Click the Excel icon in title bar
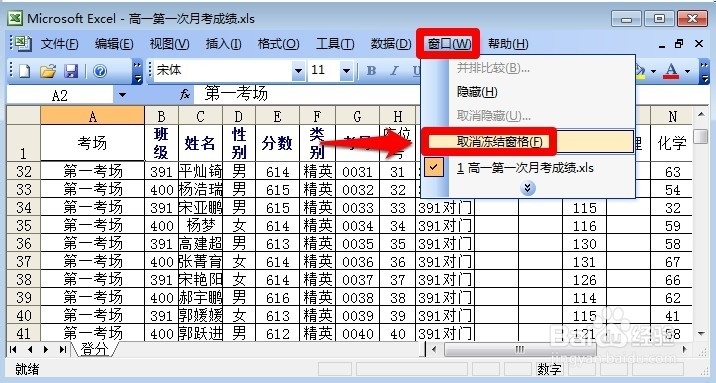716x383 pixels. coord(15,18)
